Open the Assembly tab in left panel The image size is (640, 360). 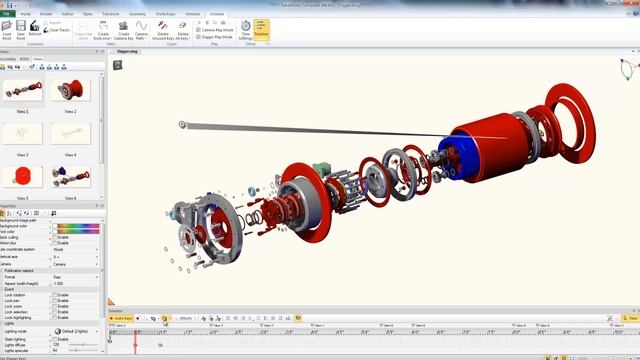(x=8, y=59)
